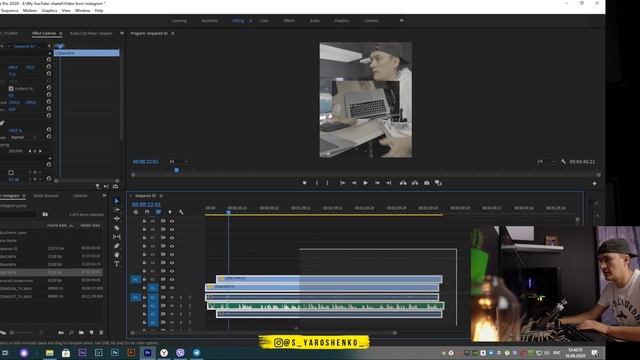Open the Program monitor button editor plus

point(594,184)
